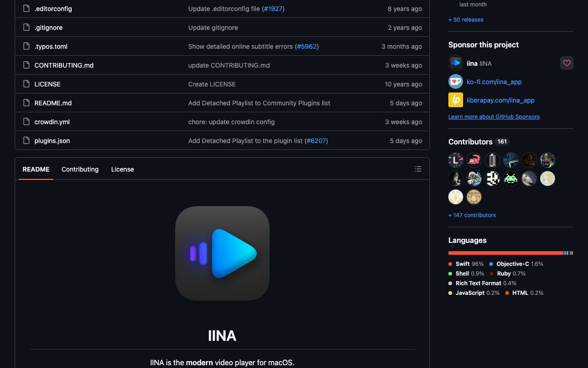Click the '10 years ago' timestamp for LICENSE
588x368 pixels.
(x=403, y=84)
